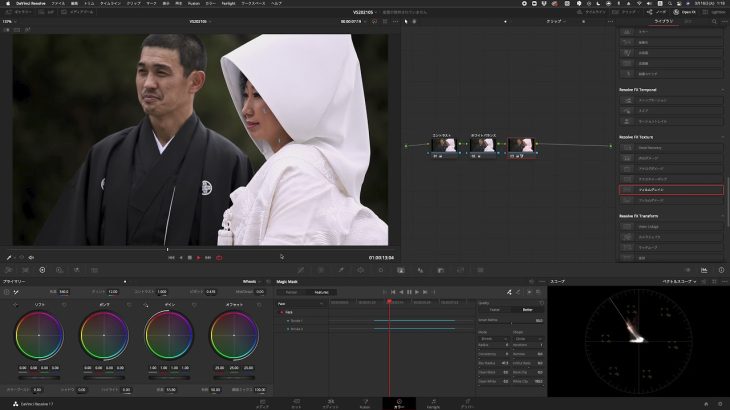Open the Wheels mode dropdown
Screen dimensions: 730x410
pos(252,282)
